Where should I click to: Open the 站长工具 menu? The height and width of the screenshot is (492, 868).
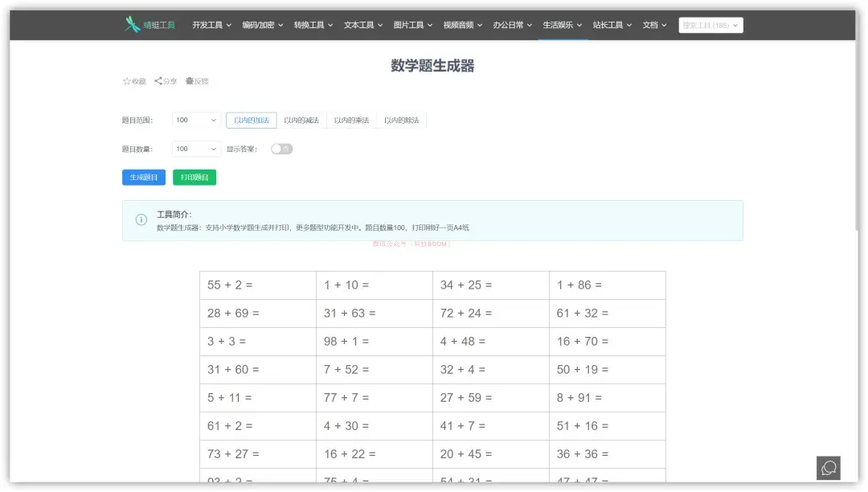[x=612, y=25]
